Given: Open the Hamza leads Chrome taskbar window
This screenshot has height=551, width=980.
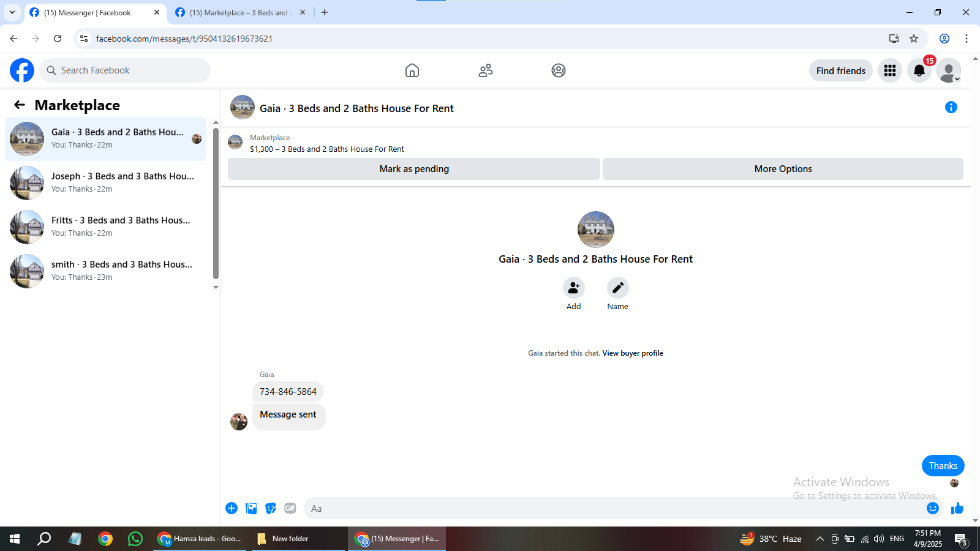Looking at the screenshot, I should pos(200,539).
